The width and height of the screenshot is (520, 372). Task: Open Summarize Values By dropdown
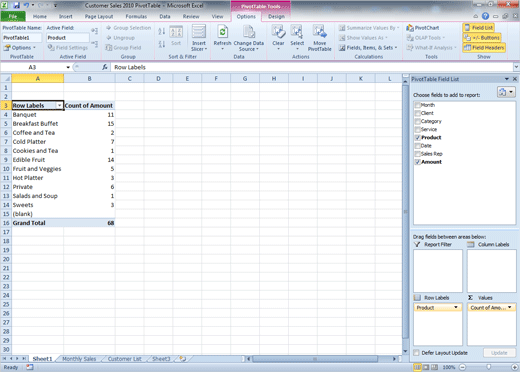tap(369, 28)
